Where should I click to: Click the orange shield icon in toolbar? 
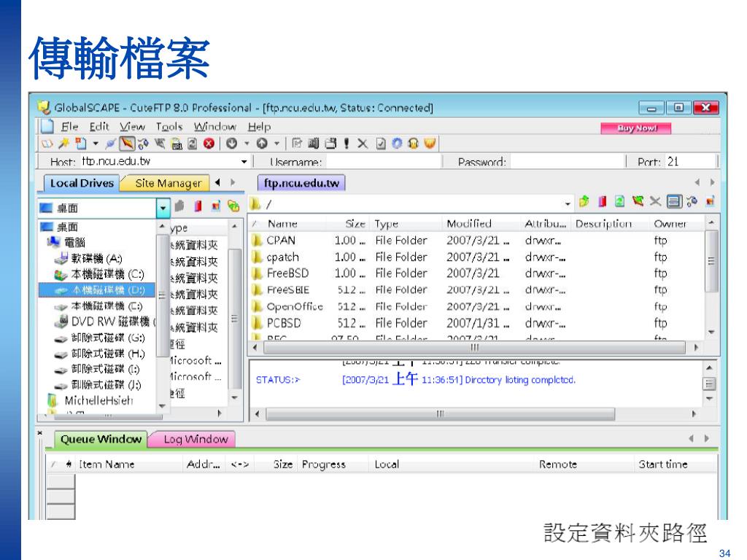pos(430,144)
